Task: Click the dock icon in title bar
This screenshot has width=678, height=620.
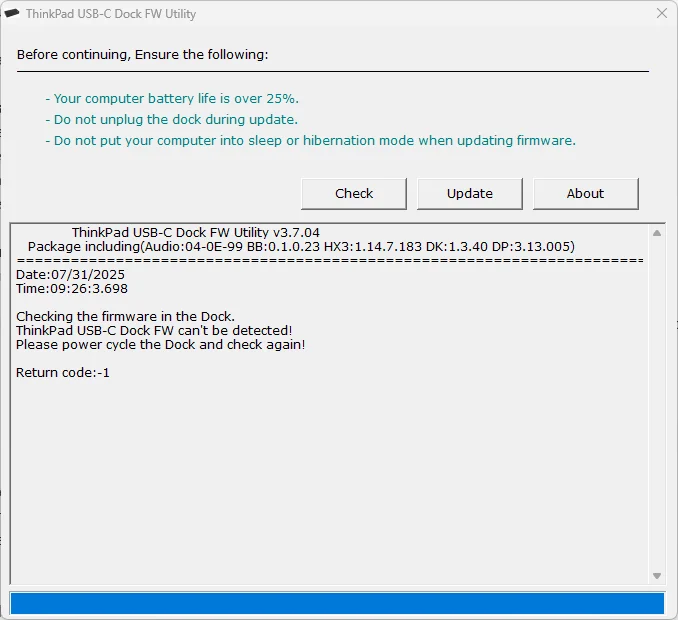Action: tap(12, 13)
